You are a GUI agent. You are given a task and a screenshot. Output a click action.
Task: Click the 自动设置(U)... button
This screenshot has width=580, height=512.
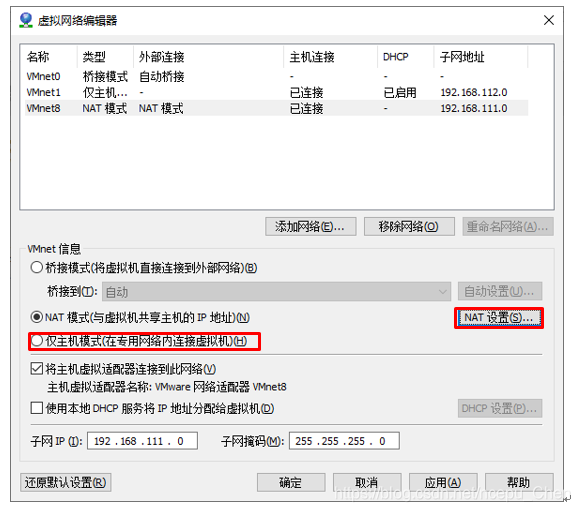(x=500, y=291)
